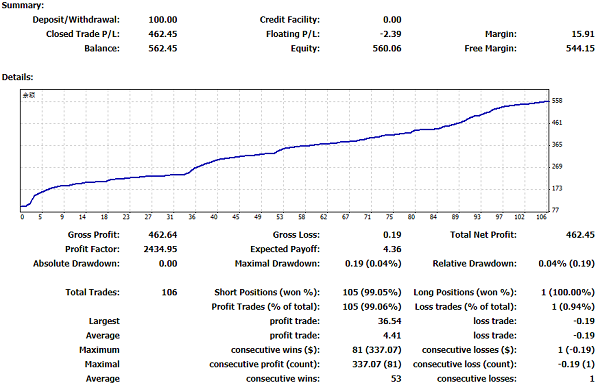Screen dimensions: 600x383
Task: Click the Floating P/L value -2.39
Action: (391, 34)
